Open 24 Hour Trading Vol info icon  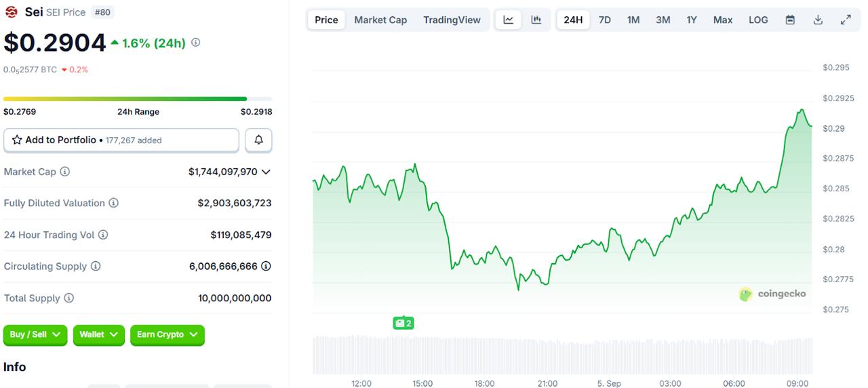pos(103,235)
